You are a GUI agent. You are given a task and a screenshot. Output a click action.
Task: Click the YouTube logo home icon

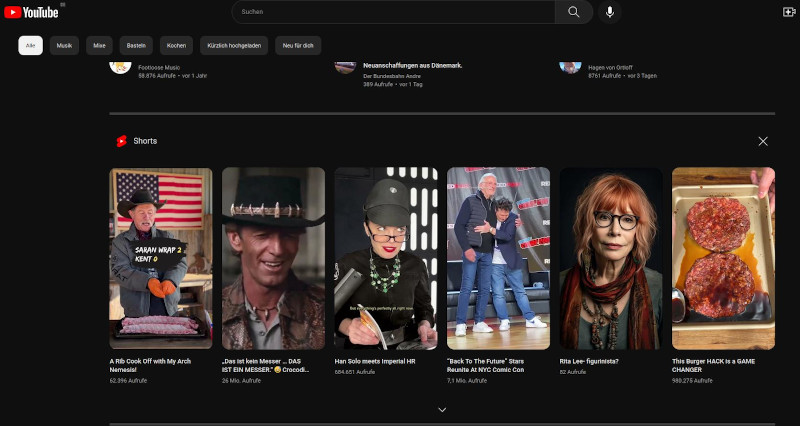point(31,12)
